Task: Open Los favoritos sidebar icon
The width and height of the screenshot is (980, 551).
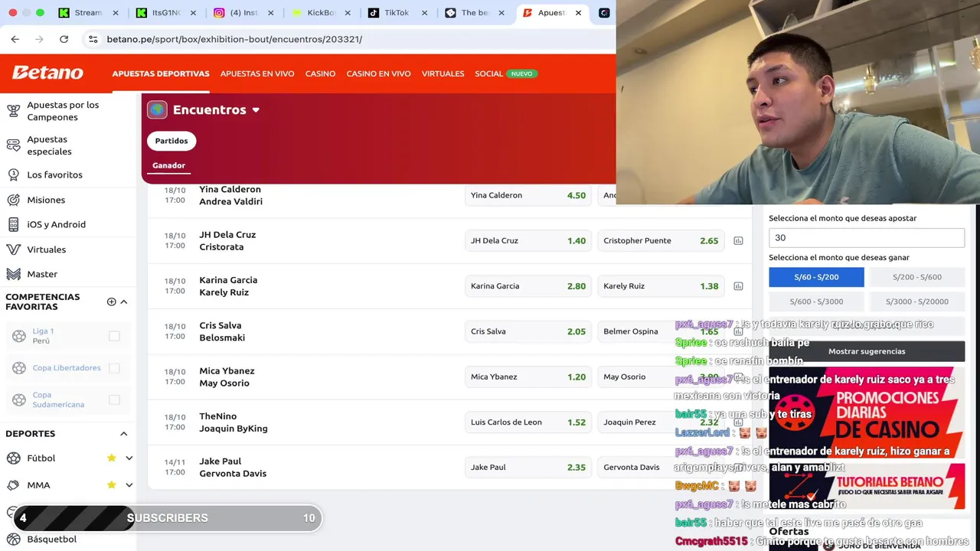Action: 13,174
